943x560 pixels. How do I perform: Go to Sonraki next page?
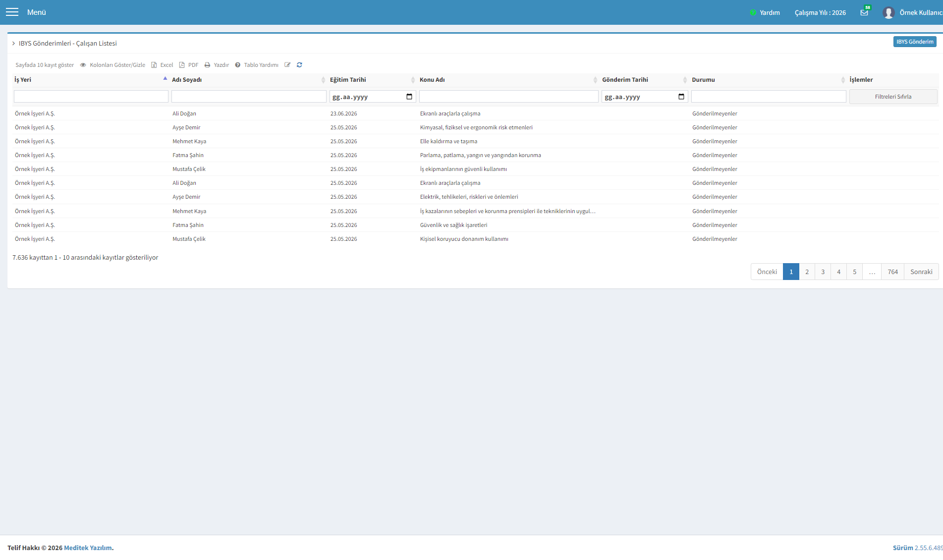click(x=921, y=272)
